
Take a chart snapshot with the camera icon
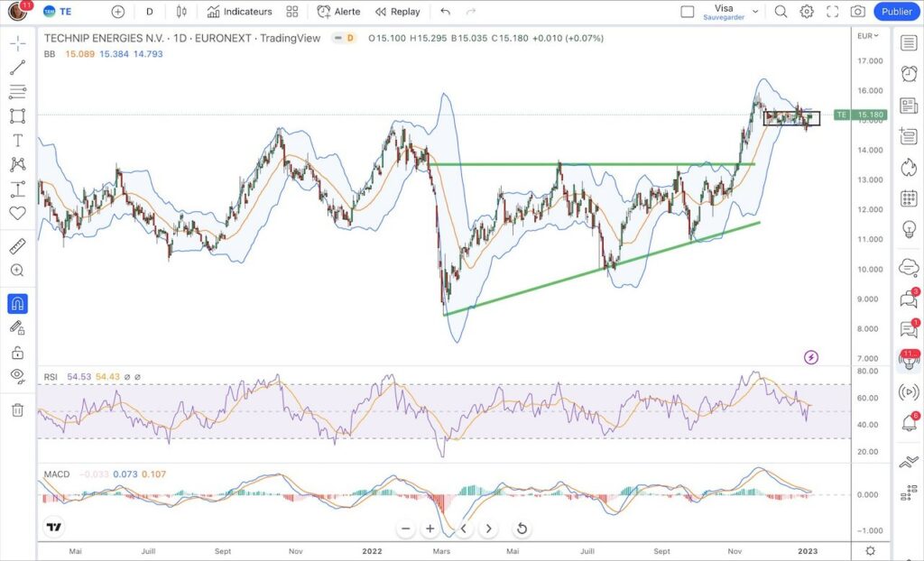pos(857,12)
